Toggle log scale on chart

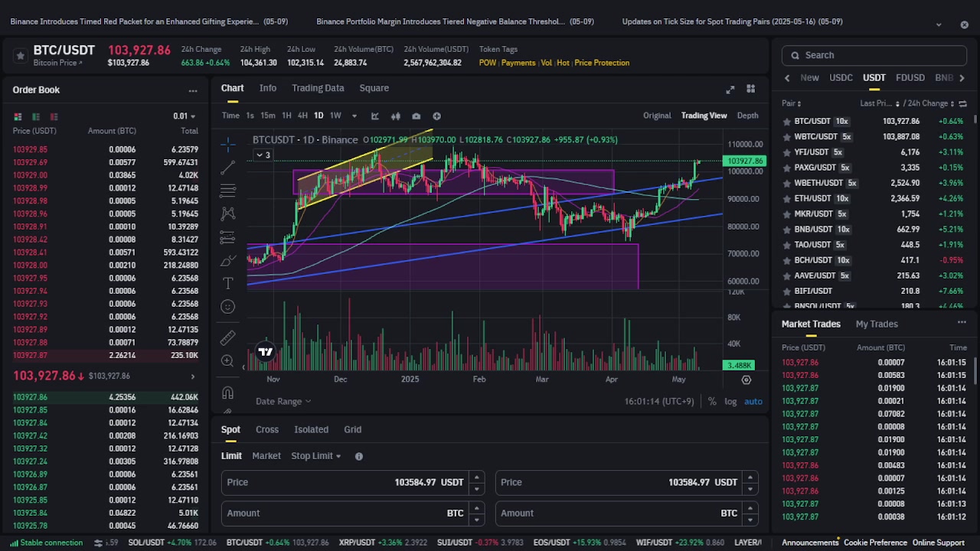[730, 401]
